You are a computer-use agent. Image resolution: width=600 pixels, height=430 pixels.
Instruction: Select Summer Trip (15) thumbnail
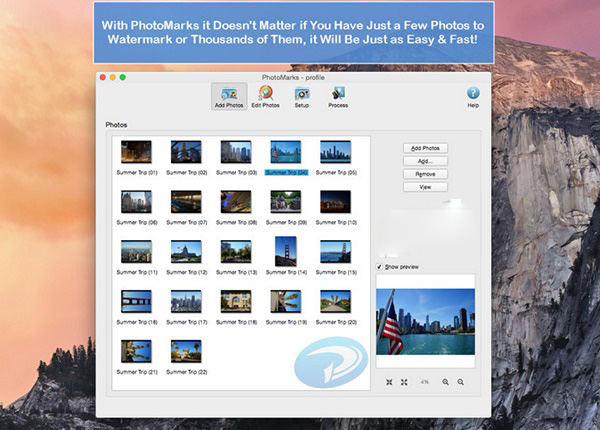point(336,251)
